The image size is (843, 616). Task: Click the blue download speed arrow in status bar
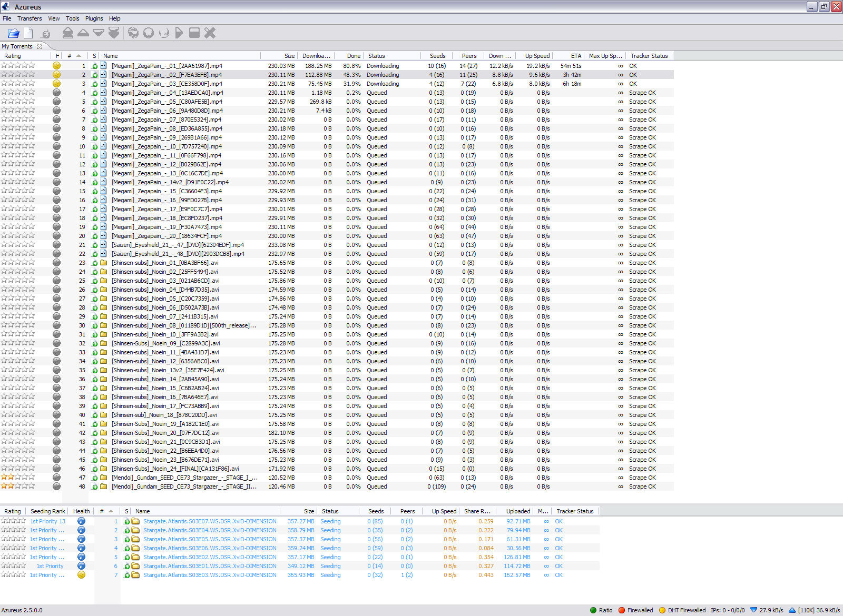[x=753, y=610]
